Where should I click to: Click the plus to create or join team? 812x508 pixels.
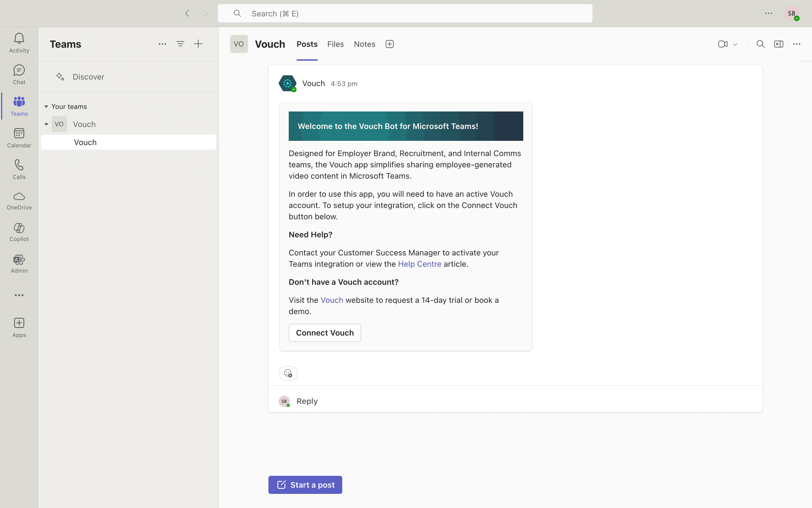click(x=198, y=44)
